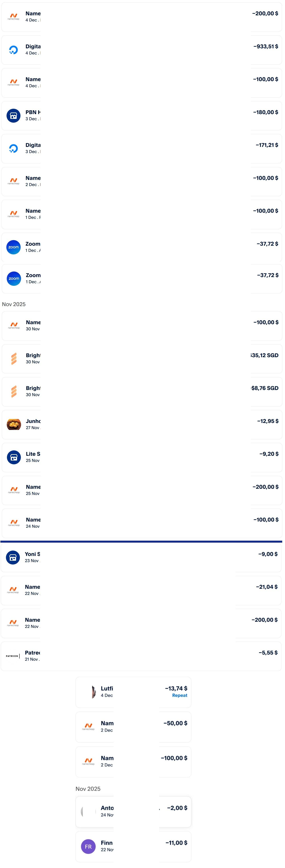The image size is (285, 868).
Task: Click the store icon beside Yoni S
Action: [13, 557]
